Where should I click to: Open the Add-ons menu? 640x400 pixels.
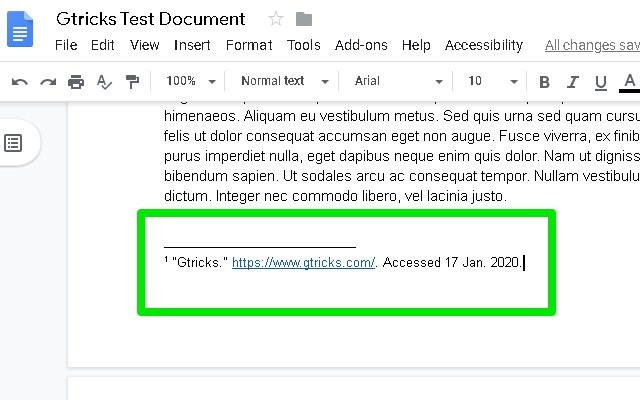coord(361,45)
